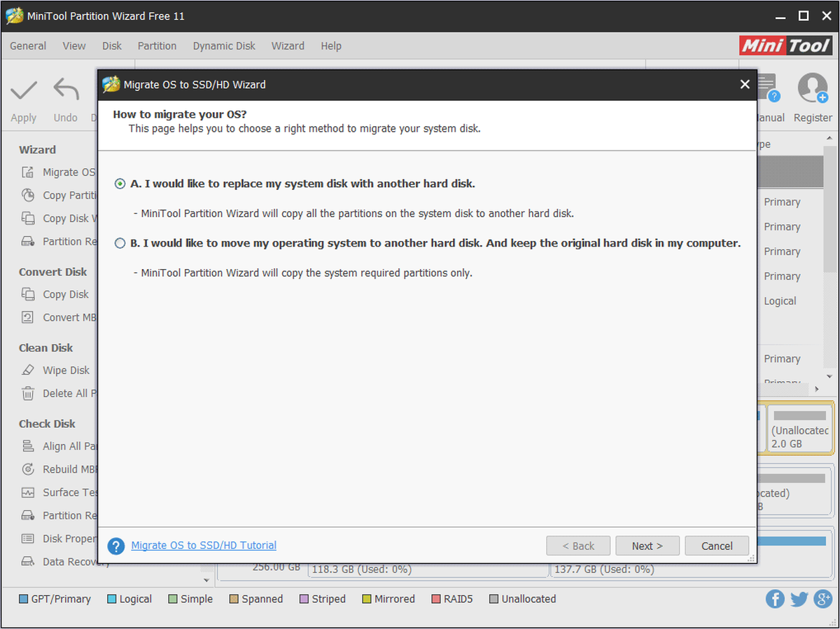This screenshot has height=629, width=840.
Task: Open the Partition menu
Action: 157,46
